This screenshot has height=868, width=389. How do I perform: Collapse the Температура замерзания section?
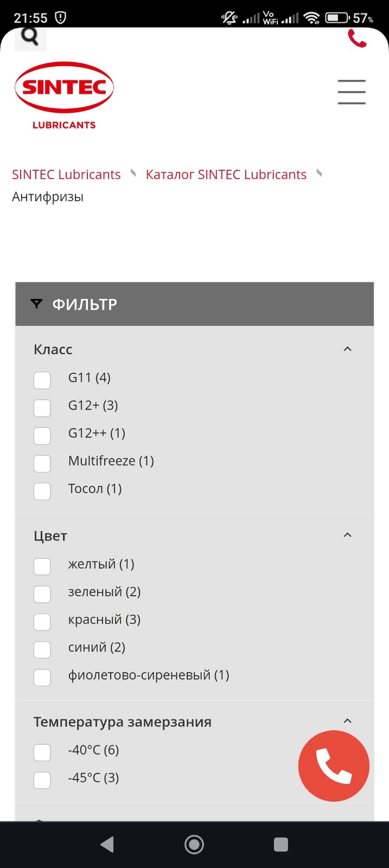[348, 721]
